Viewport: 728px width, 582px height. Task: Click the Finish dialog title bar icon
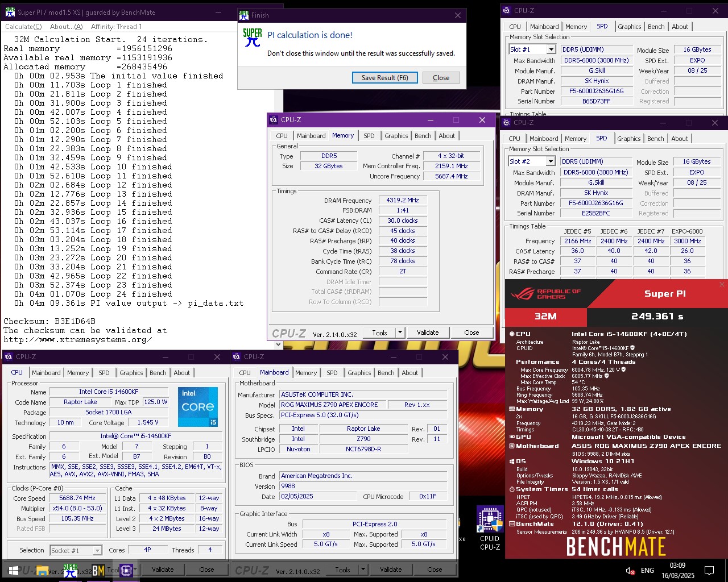(244, 15)
